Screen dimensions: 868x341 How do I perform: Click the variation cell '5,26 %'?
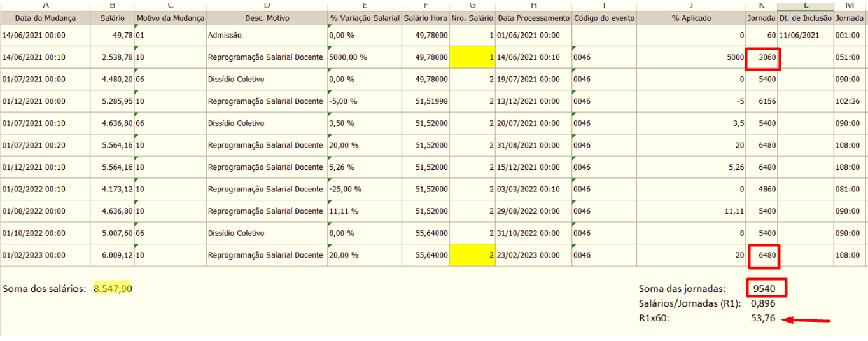click(365, 167)
